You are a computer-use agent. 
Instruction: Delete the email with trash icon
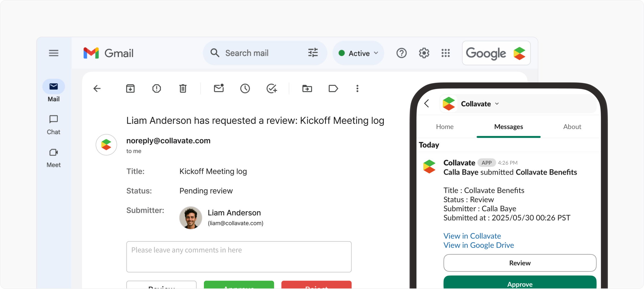point(183,89)
